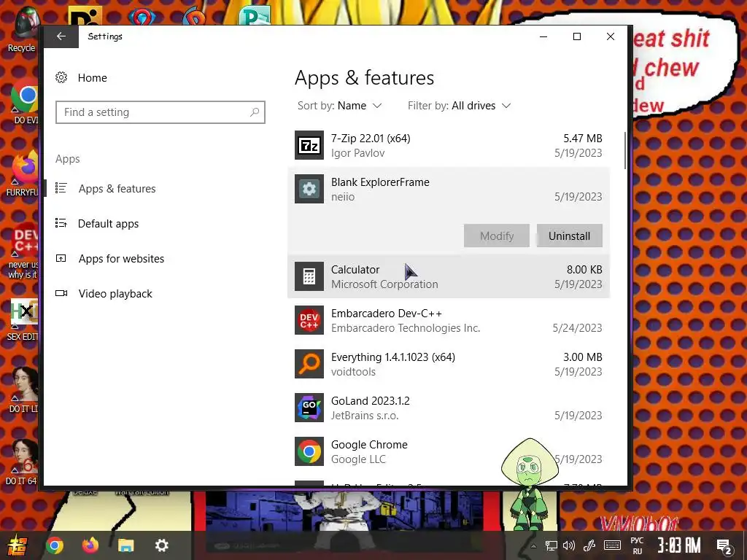
Task: Click the 7-Zip app icon
Action: tap(309, 145)
